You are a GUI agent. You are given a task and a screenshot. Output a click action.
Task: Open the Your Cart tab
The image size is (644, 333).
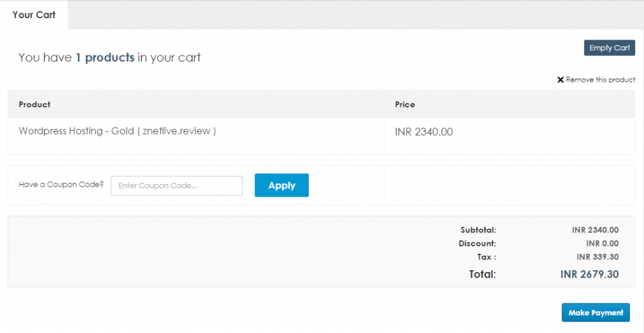pyautogui.click(x=34, y=14)
